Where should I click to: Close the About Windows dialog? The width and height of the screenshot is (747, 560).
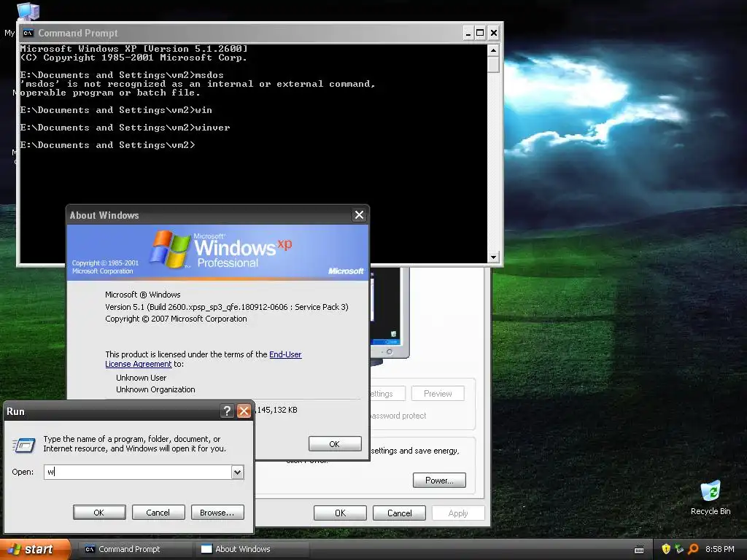tap(359, 215)
